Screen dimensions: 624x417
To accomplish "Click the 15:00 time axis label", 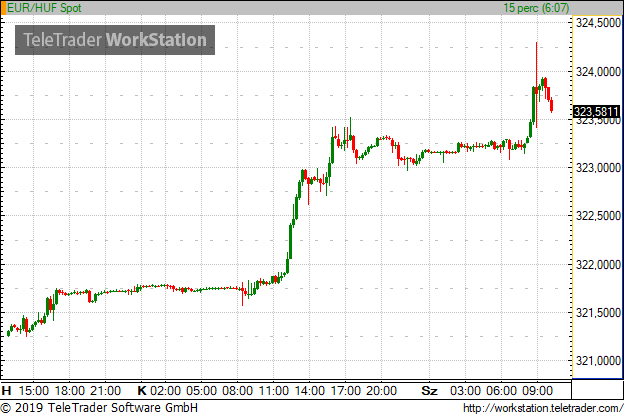I will point(33,390).
